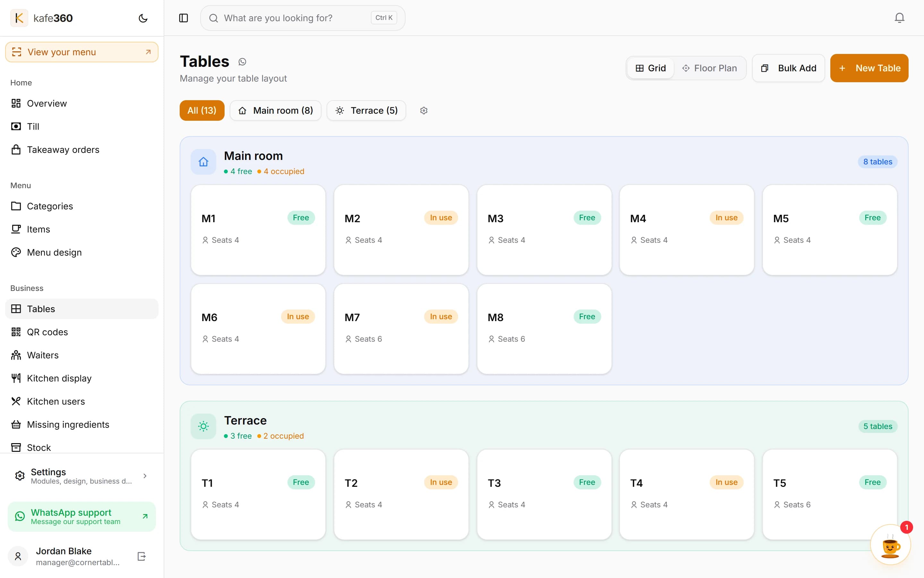Open table card M7
This screenshot has height=578, width=924.
point(401,329)
